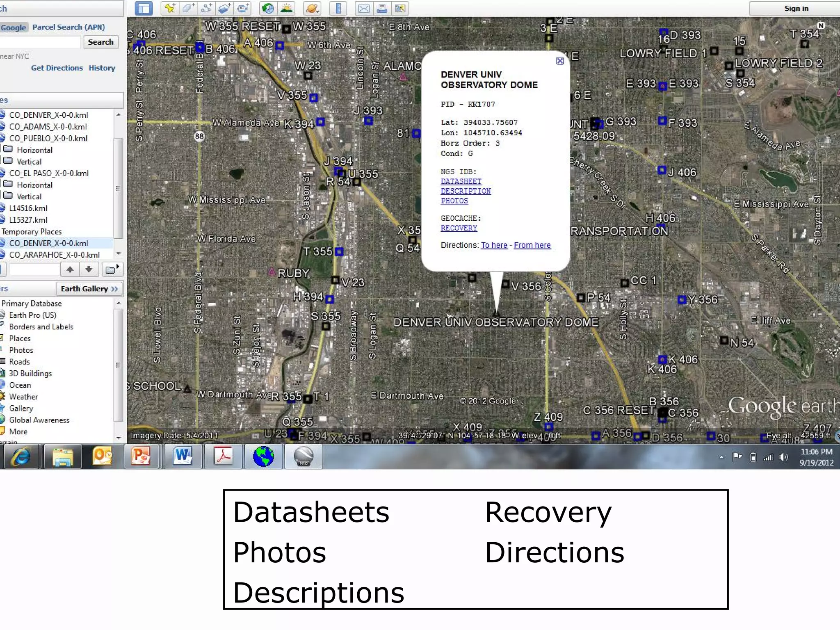Toggle the sidebar panel button
The height and width of the screenshot is (630, 840).
(144, 8)
